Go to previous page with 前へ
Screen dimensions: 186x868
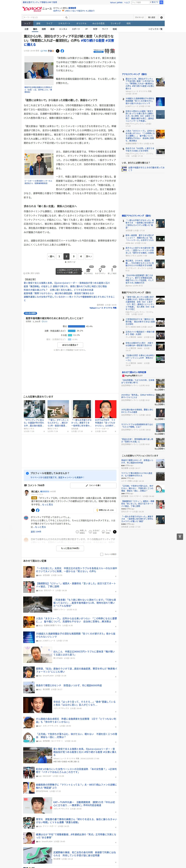(x=51, y=256)
